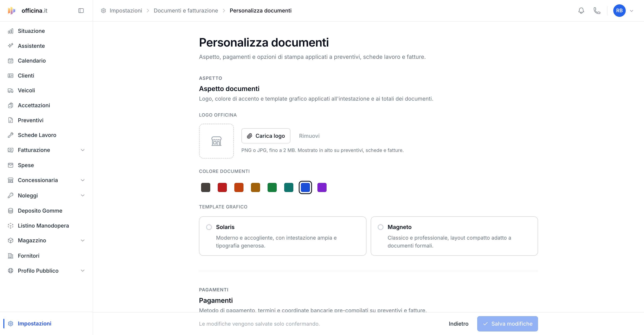
Task: Click the Indietro button
Action: 458,324
